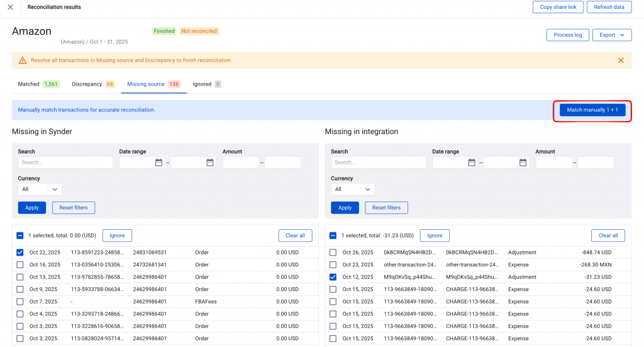Open end date calendar in Missing in Synder
644x347 pixels.
(210, 162)
